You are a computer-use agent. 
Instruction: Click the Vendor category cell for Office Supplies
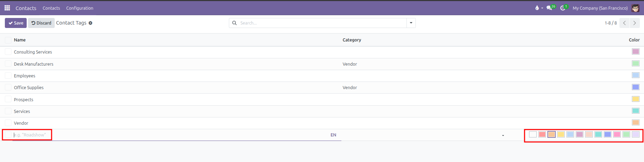pyautogui.click(x=350, y=87)
